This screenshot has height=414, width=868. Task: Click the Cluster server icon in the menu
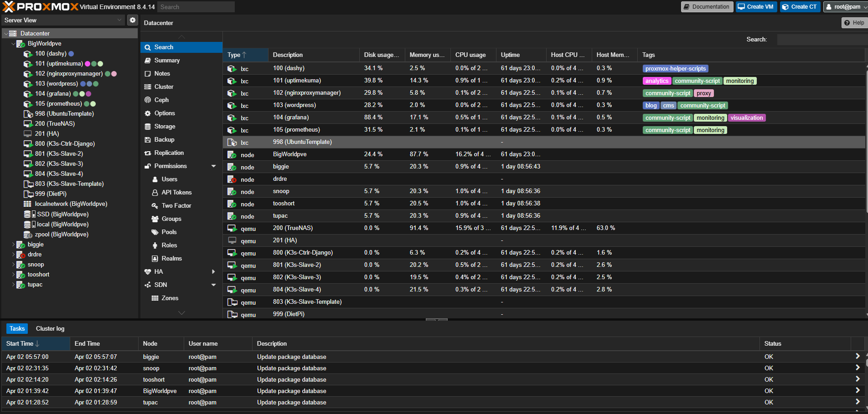click(148, 87)
